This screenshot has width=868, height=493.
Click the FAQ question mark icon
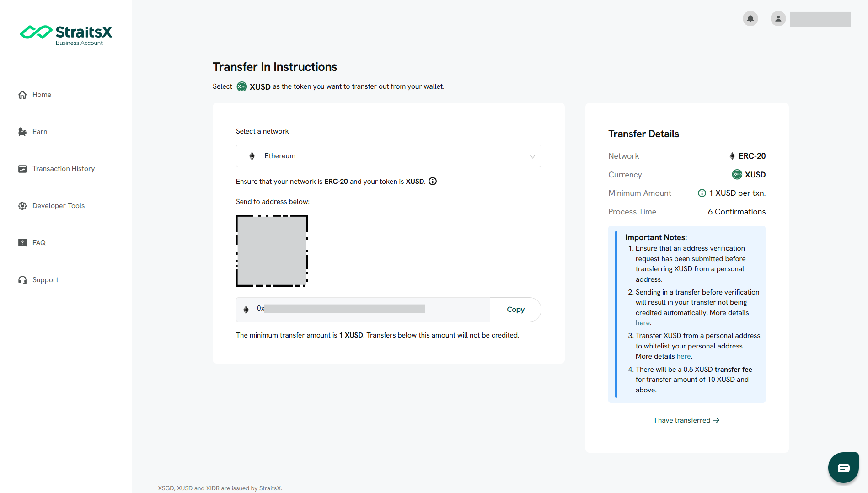(22, 243)
